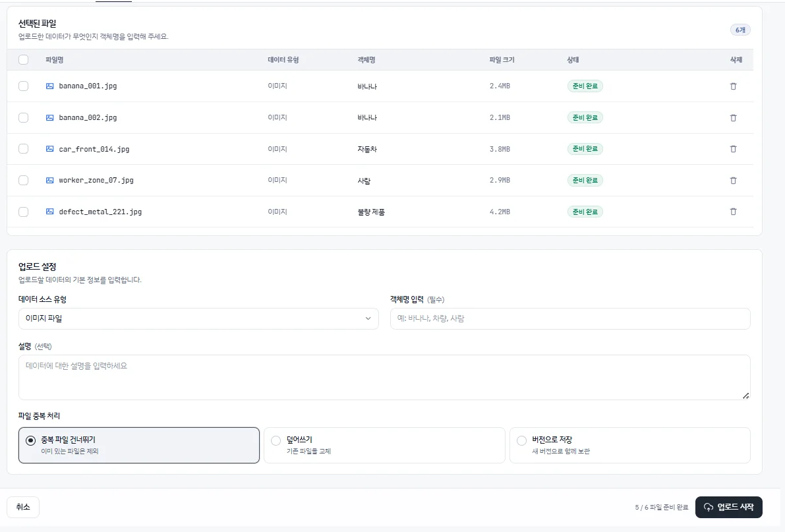Delete defect_metal_221.jpg with its trash icon
Screen dimensions: 785x532
coord(733,212)
